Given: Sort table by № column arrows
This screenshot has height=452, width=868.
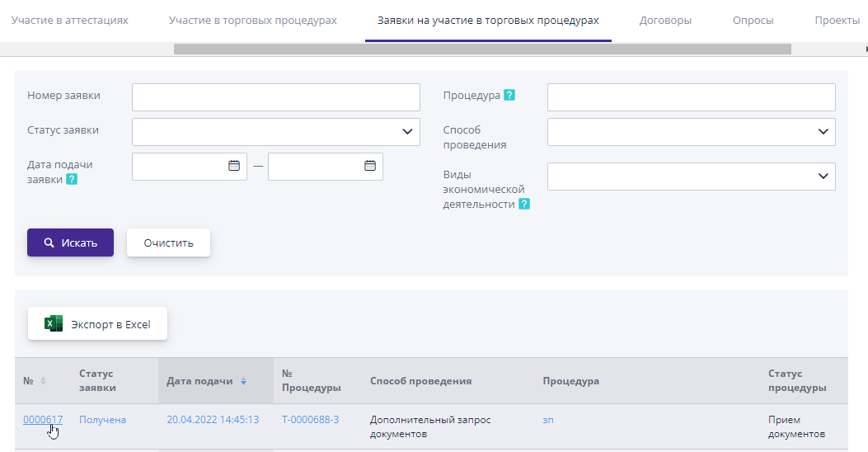Looking at the screenshot, I should tap(44, 381).
